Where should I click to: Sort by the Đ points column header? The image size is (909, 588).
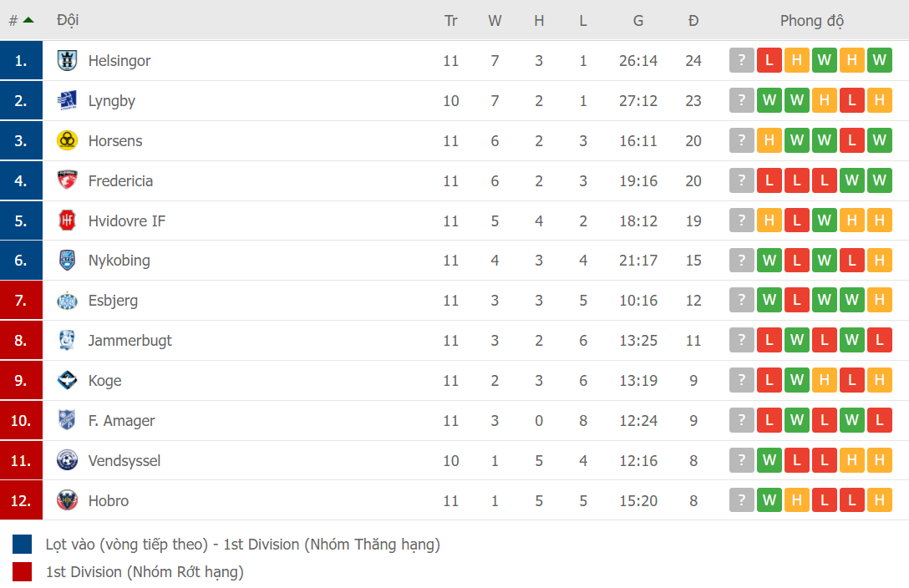pos(693,21)
